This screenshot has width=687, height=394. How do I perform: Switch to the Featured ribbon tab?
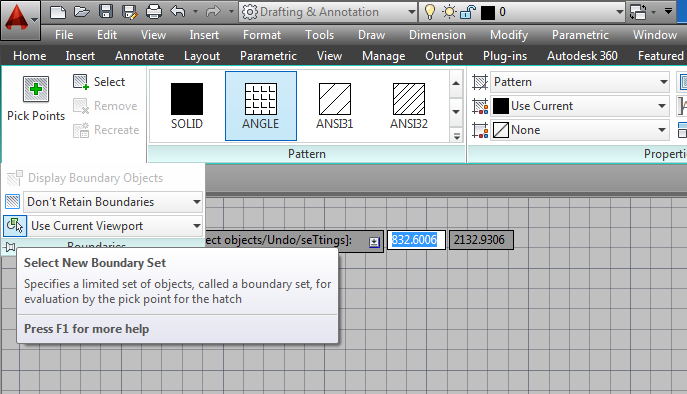661,56
